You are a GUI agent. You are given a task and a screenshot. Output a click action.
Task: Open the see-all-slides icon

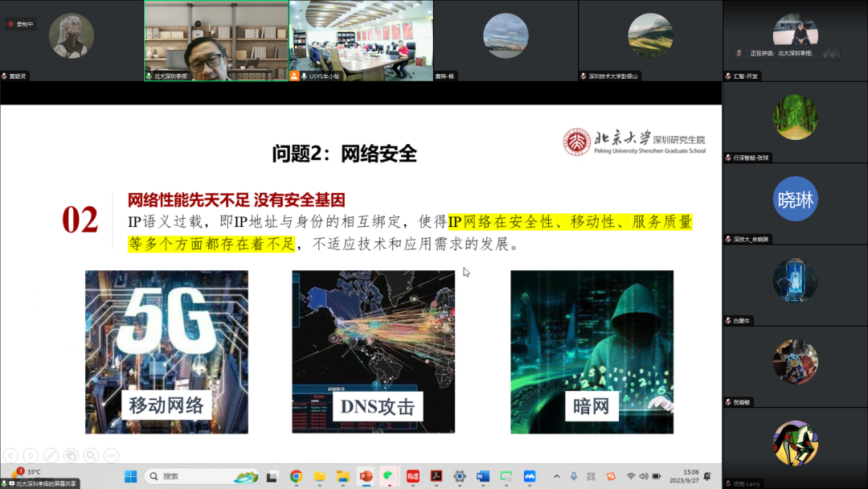coord(71,455)
